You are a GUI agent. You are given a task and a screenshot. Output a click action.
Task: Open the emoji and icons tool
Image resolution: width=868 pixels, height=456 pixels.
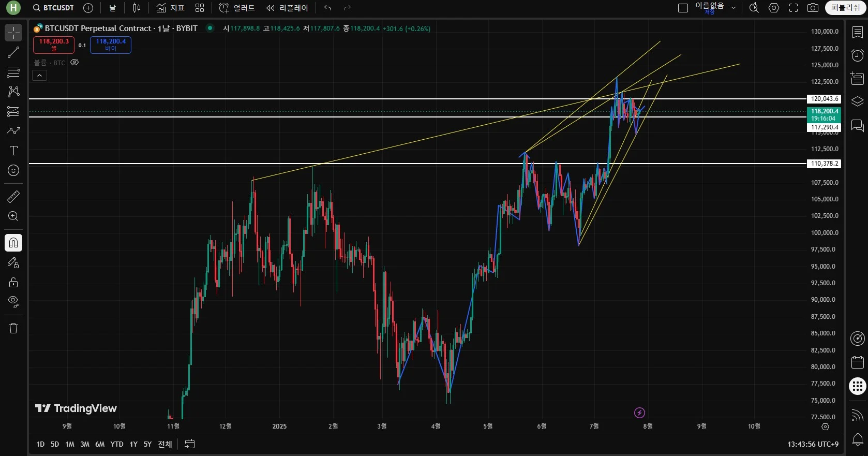tap(13, 170)
